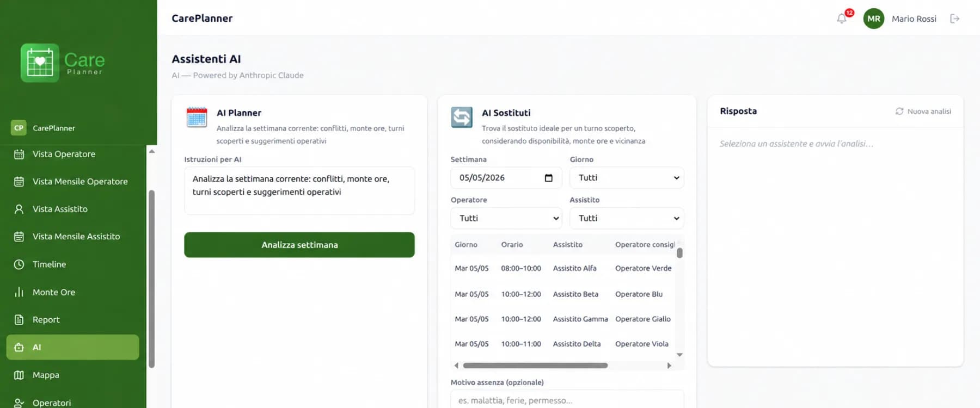Click the AI robot icon in sidebar
This screenshot has height=408, width=980.
(x=19, y=347)
